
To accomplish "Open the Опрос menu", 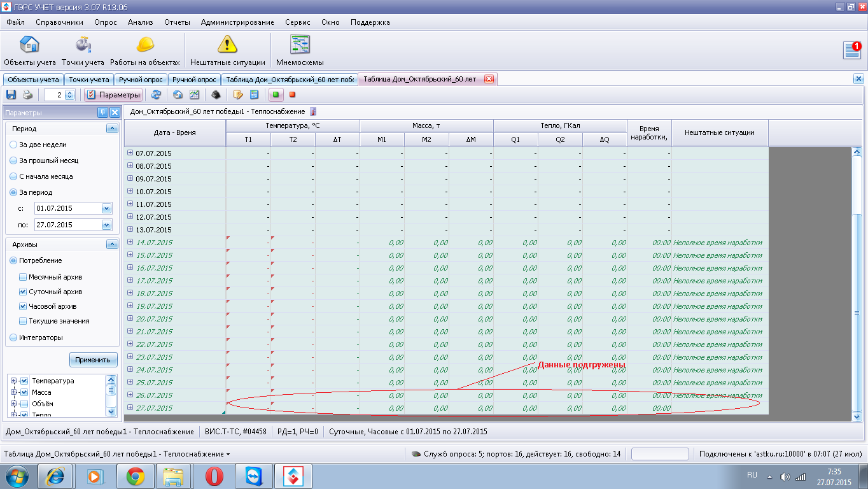I will [x=106, y=22].
